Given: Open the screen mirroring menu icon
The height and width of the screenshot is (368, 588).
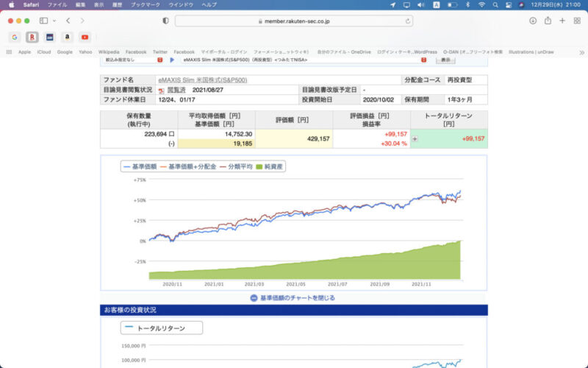Looking at the screenshot, I should (x=406, y=5).
